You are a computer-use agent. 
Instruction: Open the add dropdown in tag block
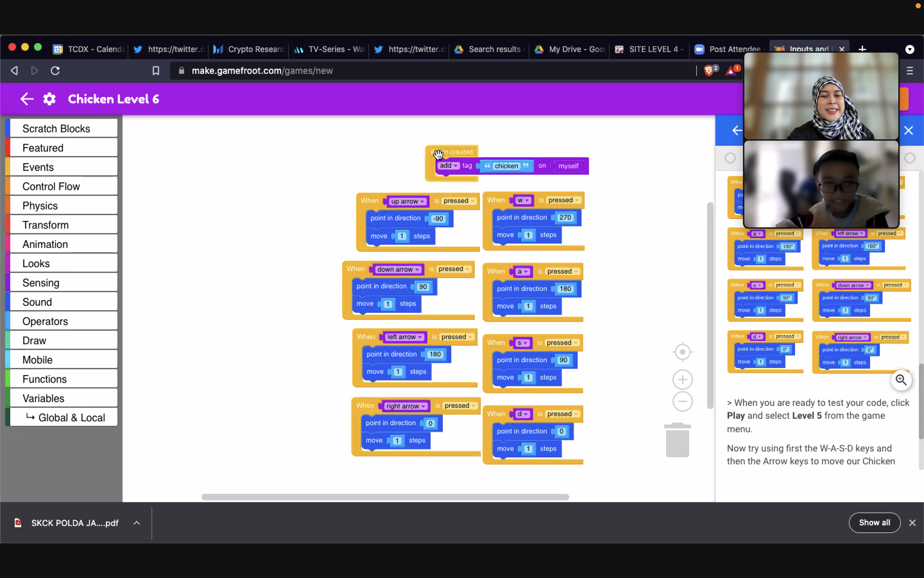[x=449, y=165]
